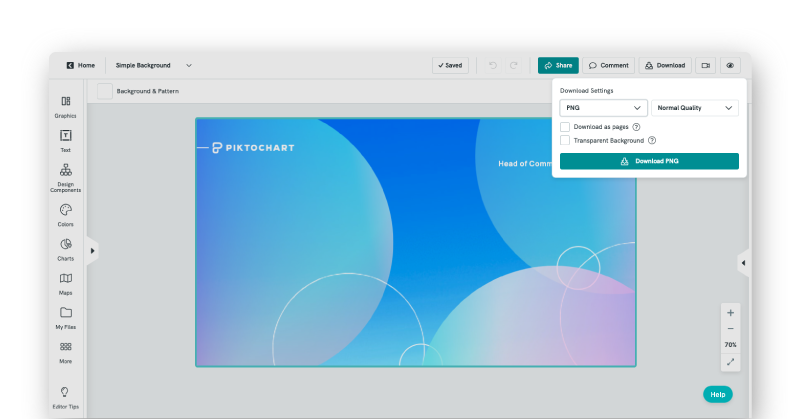Enable Transparent Background checkbox
The height and width of the screenshot is (419, 801).
click(565, 140)
